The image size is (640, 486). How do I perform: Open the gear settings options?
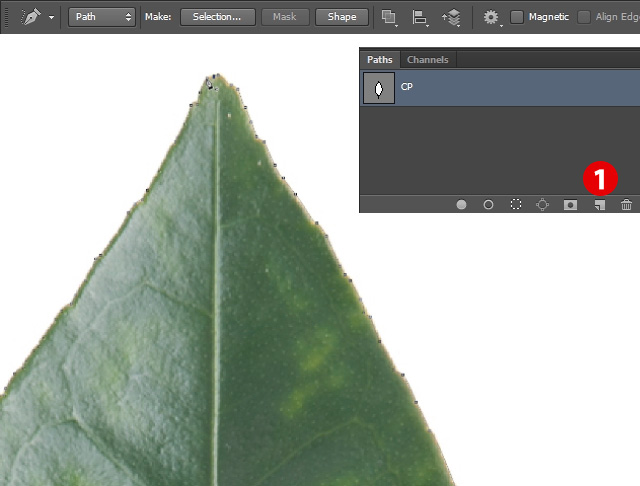coord(491,17)
